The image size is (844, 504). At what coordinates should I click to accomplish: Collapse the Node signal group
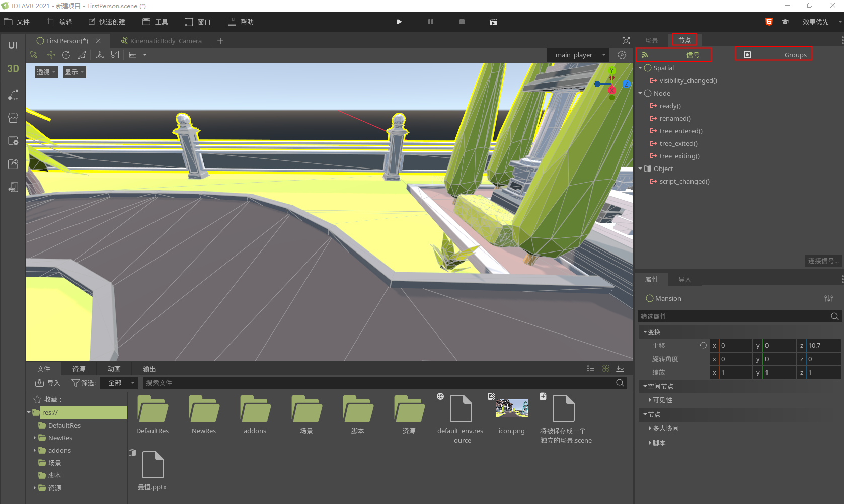640,93
